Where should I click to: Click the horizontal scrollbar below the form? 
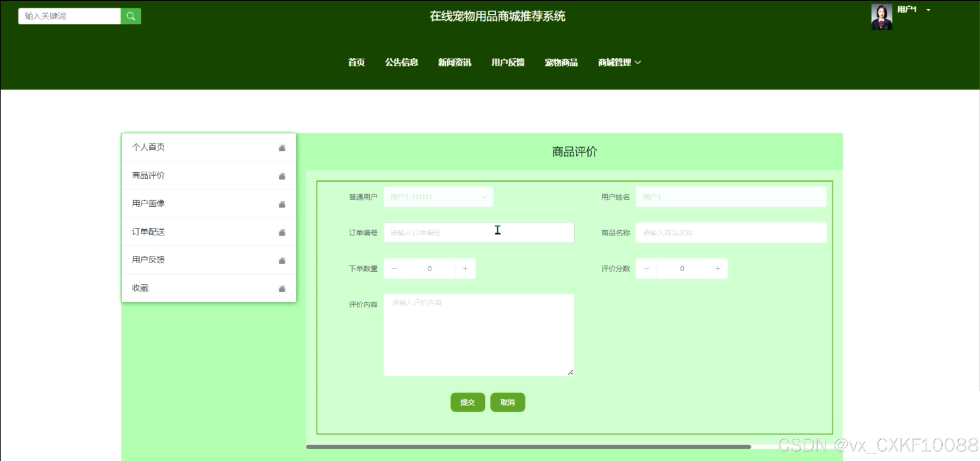(x=528, y=447)
